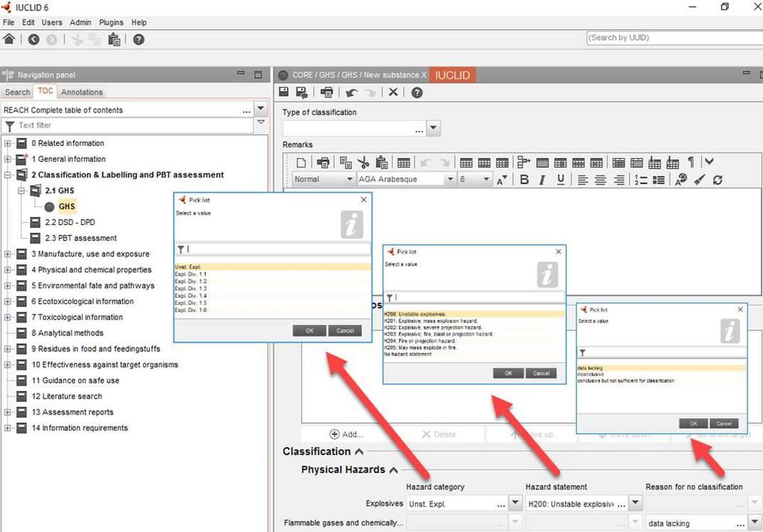Open the help question mark in top toolbar
This screenshot has width=763, height=532.
139,39
